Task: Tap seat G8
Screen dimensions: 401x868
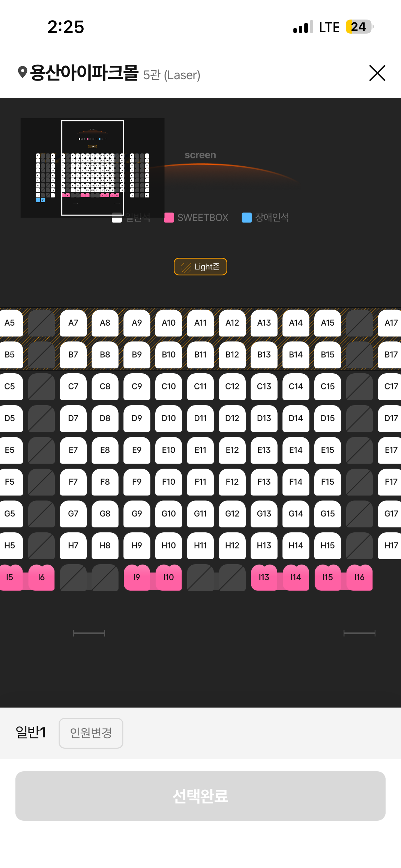Action: (x=105, y=514)
